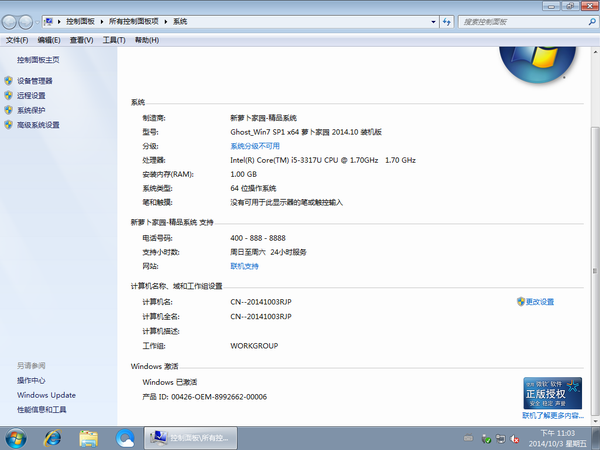Open Windows Explorer folder icon in taskbar
The height and width of the screenshot is (450, 600).
point(89,437)
